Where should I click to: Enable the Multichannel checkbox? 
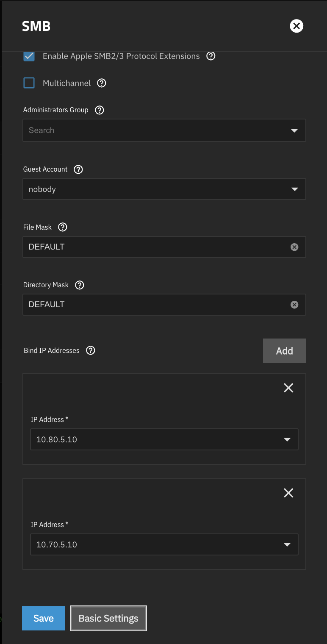(x=29, y=83)
